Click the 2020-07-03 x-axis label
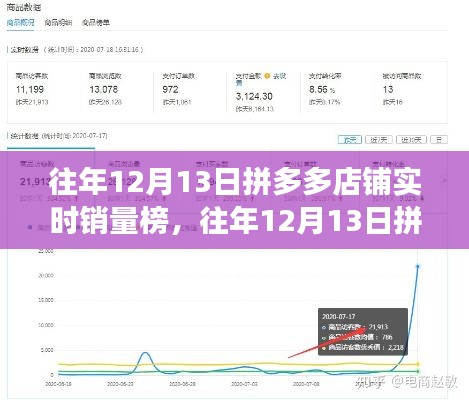This screenshot has height=400, width=469. [244, 384]
